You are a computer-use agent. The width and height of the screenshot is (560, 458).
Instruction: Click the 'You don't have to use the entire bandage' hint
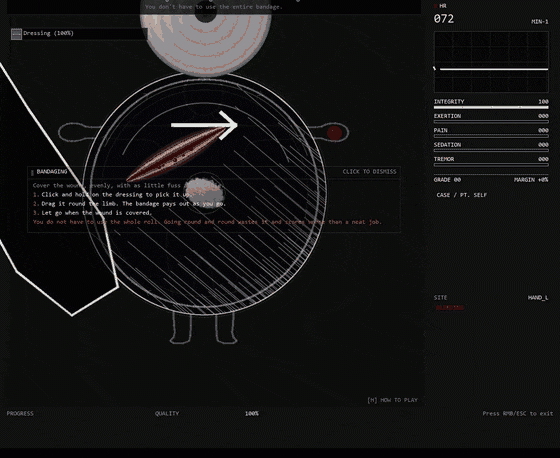(x=214, y=7)
